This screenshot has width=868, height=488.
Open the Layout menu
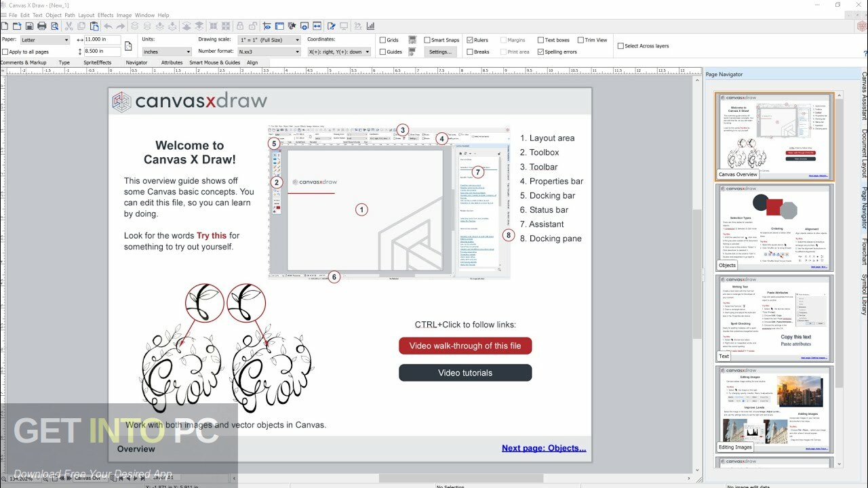pos(86,15)
